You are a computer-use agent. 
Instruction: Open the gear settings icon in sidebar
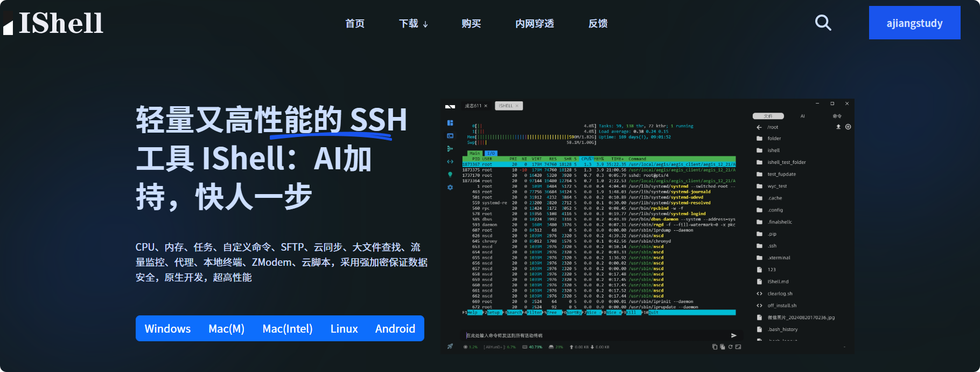coord(450,188)
